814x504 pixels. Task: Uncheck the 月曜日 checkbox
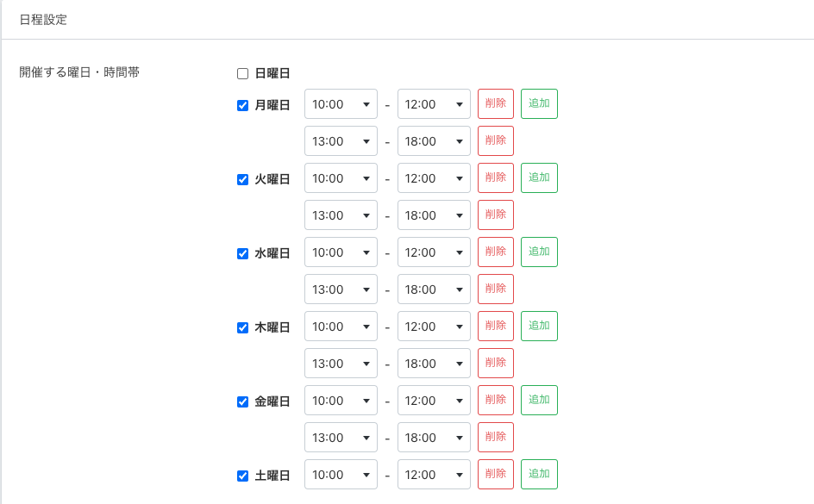(x=242, y=105)
